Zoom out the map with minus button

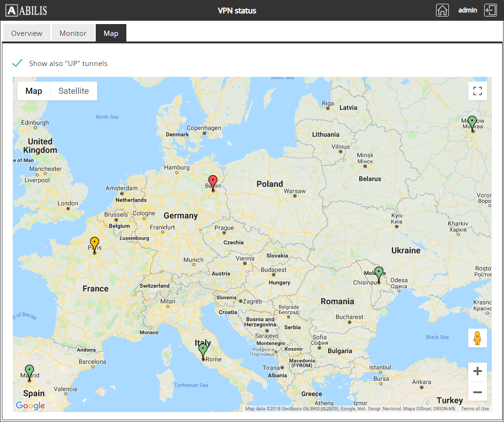click(477, 392)
